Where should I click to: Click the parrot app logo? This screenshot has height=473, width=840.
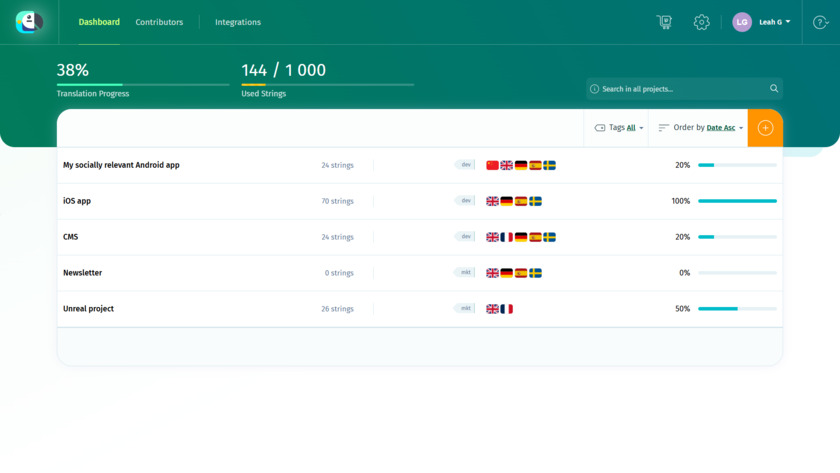point(29,22)
